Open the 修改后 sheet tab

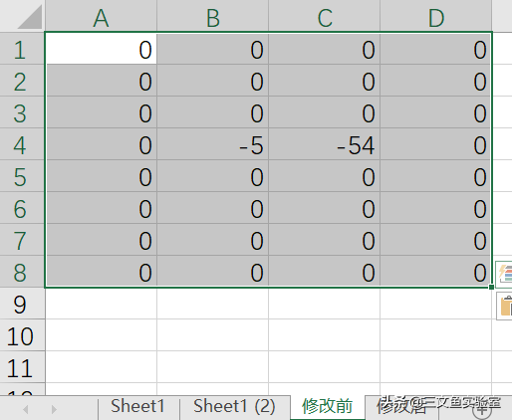click(x=401, y=407)
